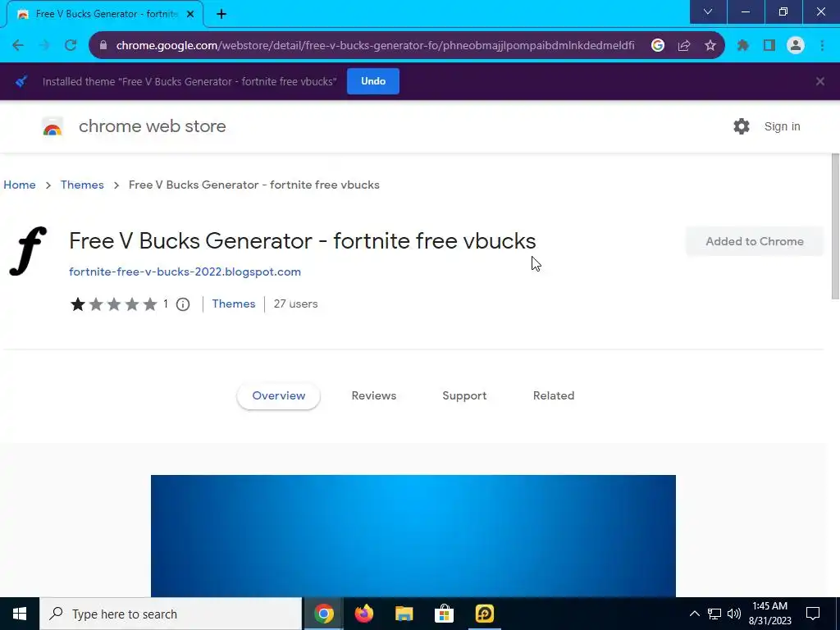This screenshot has width=840, height=630.
Task: Click the theme's f logo icon
Action: pos(29,251)
